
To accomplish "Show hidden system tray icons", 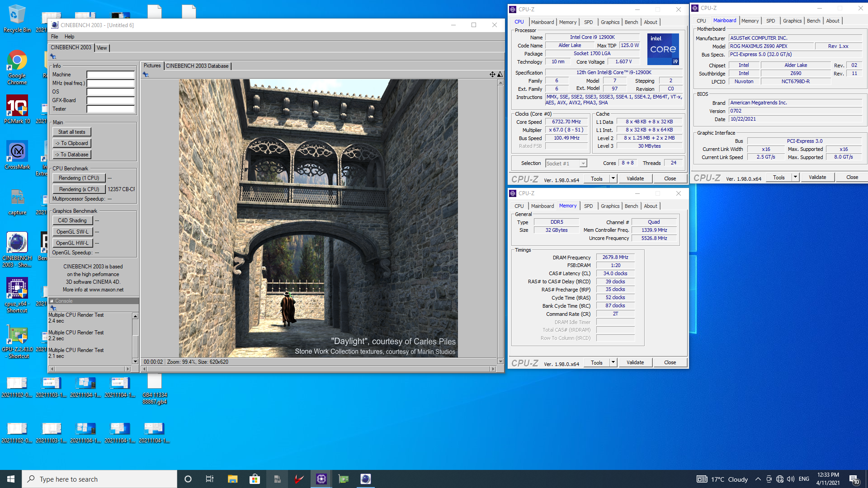I will (758, 479).
